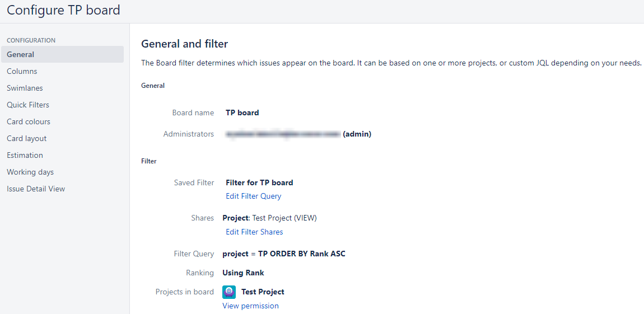Viewport: 644px width, 314px height.
Task: Click the Edit Filter Query link
Action: 253,196
